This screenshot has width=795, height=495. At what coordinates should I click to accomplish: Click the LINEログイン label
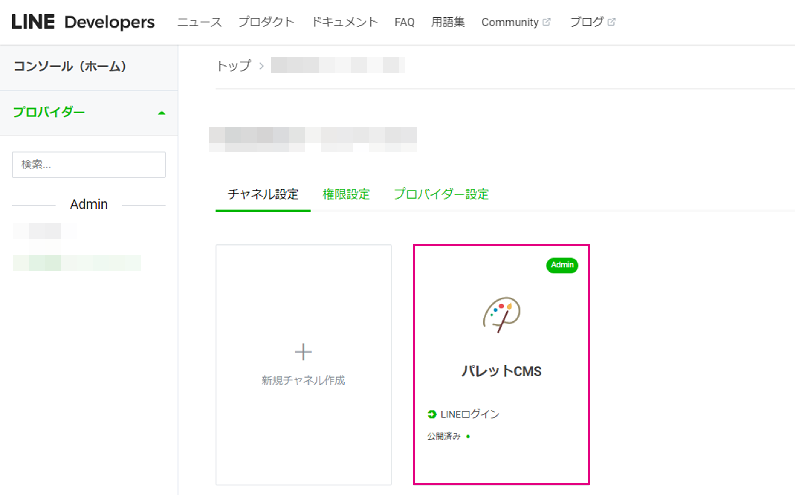click(469, 414)
